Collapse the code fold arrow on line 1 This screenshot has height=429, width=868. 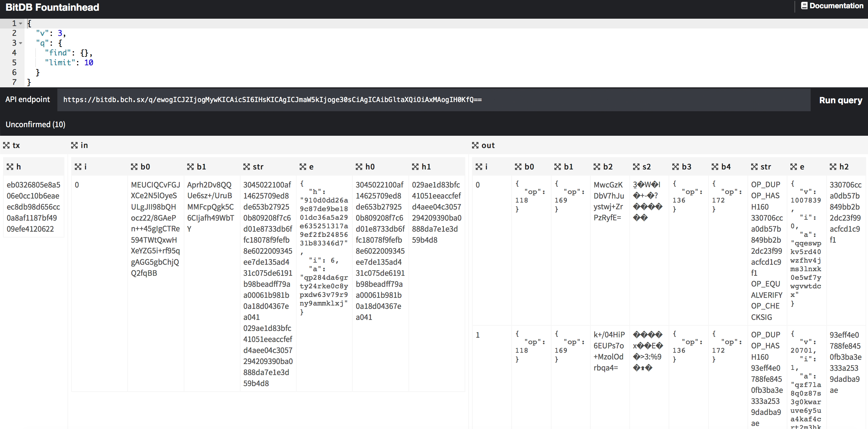pos(21,24)
